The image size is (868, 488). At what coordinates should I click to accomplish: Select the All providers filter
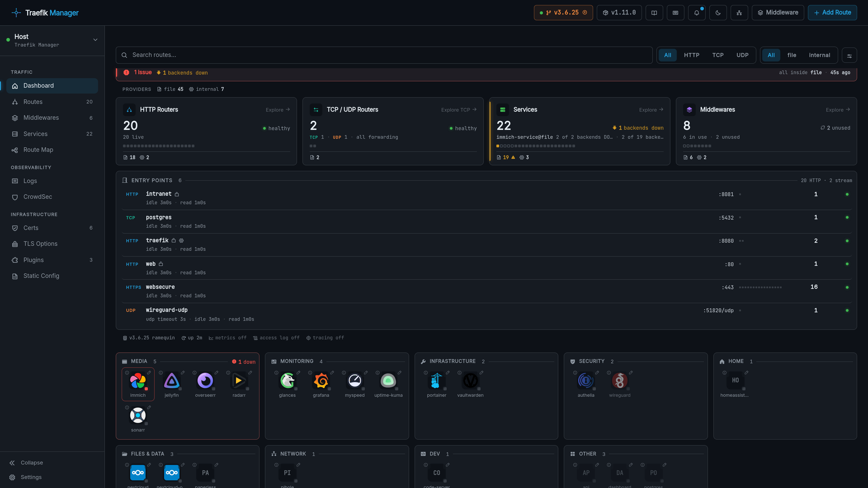pos(771,55)
